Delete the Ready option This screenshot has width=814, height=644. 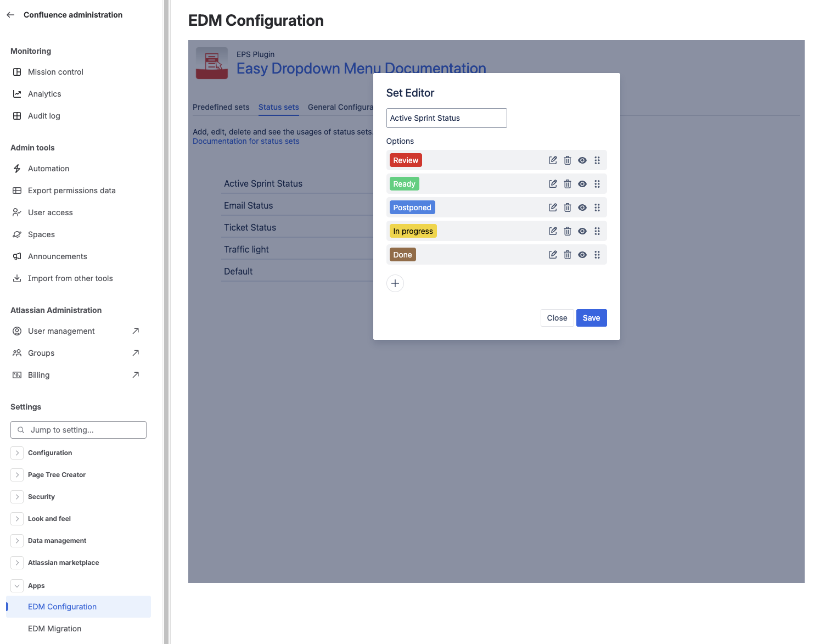tap(568, 184)
